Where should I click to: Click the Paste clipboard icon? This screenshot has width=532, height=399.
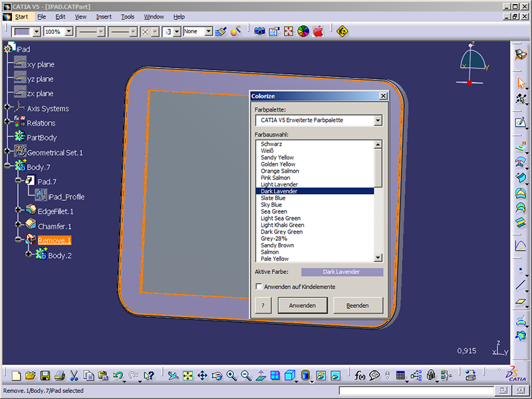[x=103, y=375]
